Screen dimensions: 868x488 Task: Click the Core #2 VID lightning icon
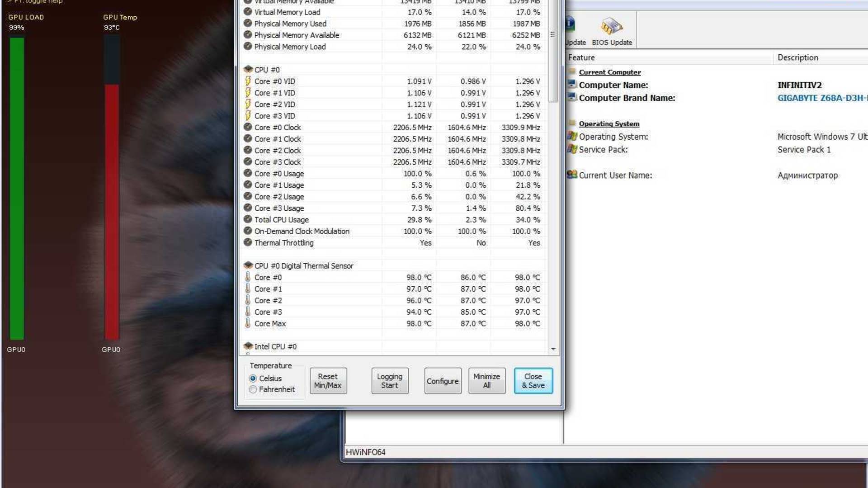[248, 104]
